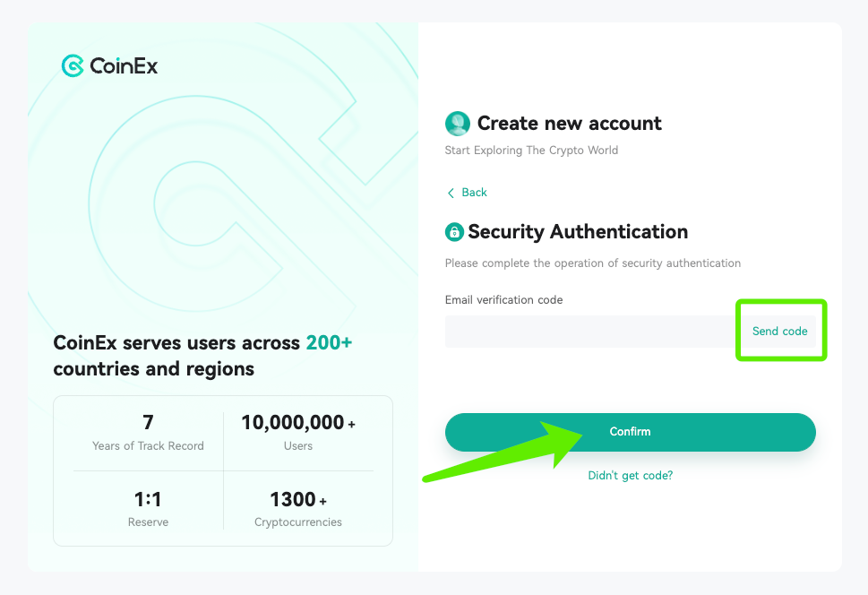Click the lock icon next to Security Authentication
The image size is (868, 595).
pyautogui.click(x=454, y=231)
